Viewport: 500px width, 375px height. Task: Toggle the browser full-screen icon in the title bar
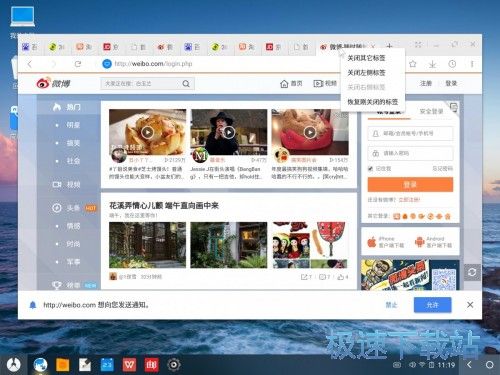pos(418,44)
